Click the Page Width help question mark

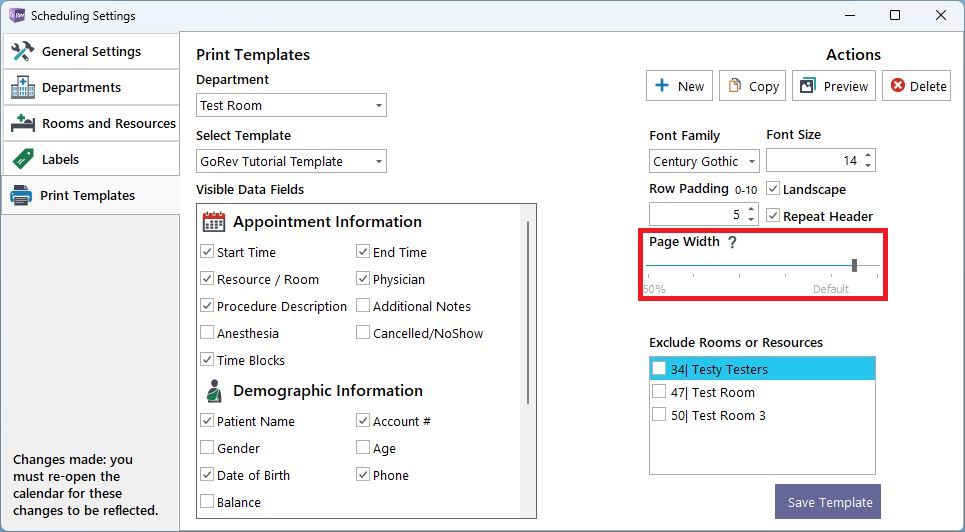pyautogui.click(x=732, y=242)
